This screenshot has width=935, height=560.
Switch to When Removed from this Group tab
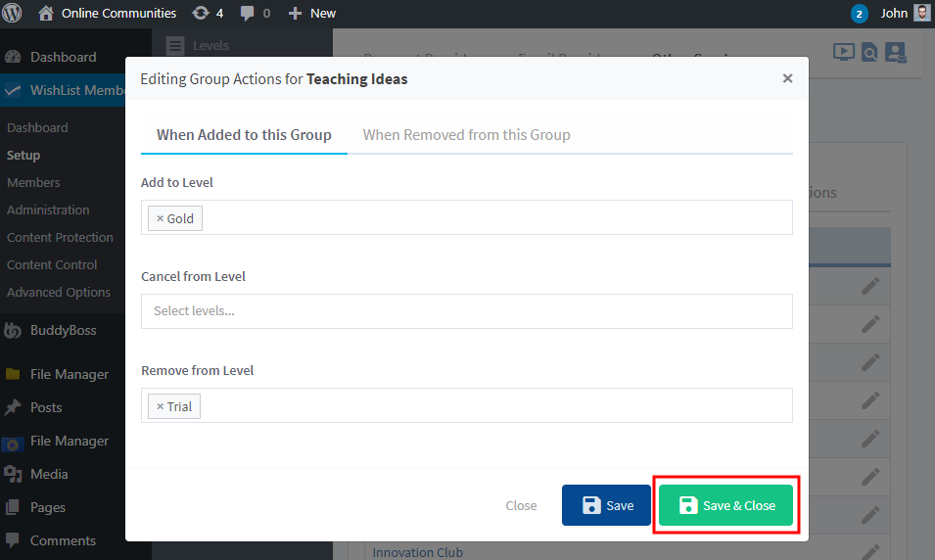(x=466, y=135)
